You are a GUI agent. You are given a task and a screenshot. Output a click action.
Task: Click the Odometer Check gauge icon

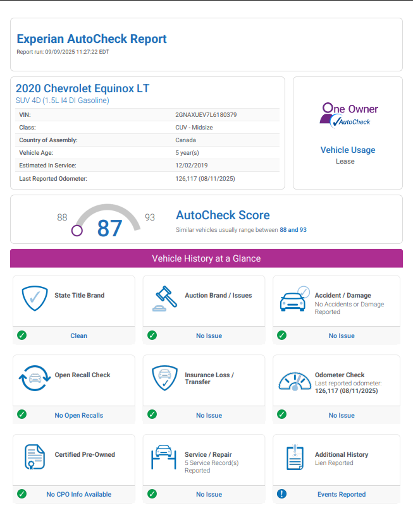tap(295, 380)
